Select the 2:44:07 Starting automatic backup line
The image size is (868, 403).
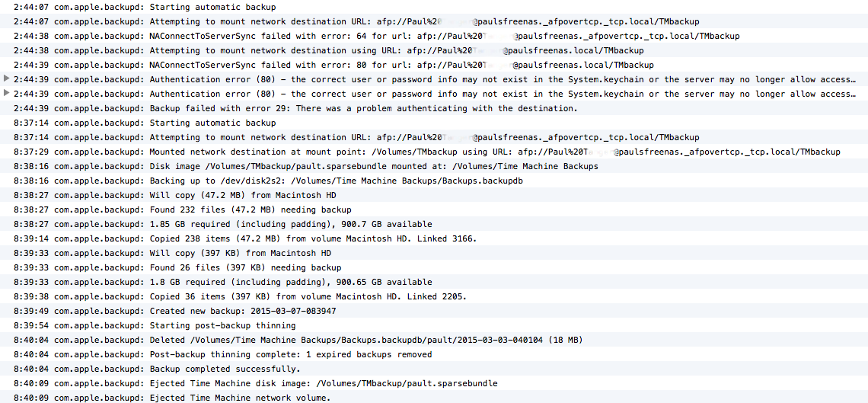point(434,7)
